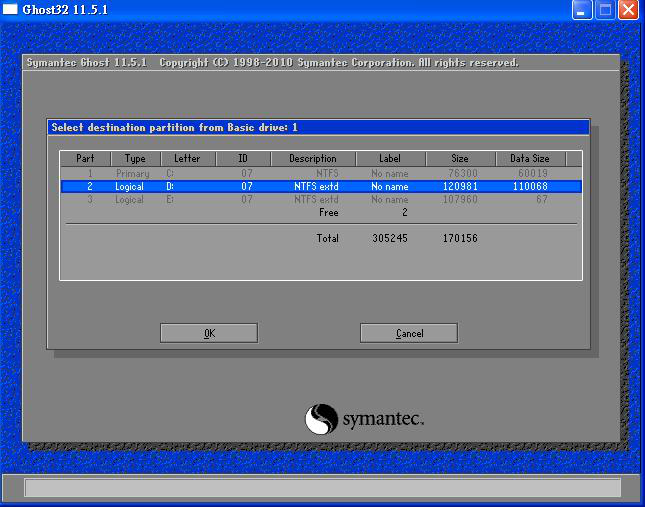This screenshot has width=645, height=507.
Task: Click the total data size 170156
Action: (x=460, y=238)
